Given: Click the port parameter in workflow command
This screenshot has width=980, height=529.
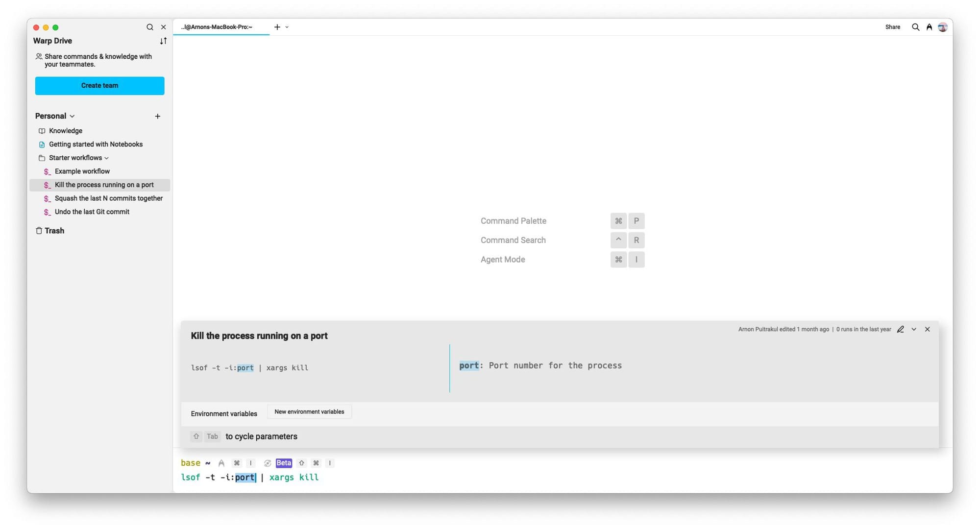Looking at the screenshot, I should click(x=245, y=368).
